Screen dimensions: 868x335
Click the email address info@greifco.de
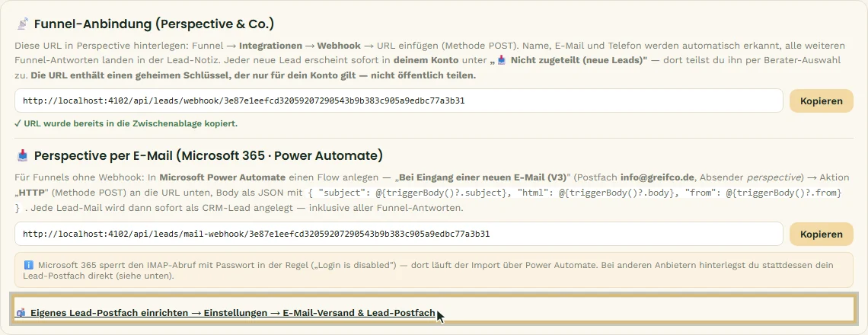click(x=658, y=177)
